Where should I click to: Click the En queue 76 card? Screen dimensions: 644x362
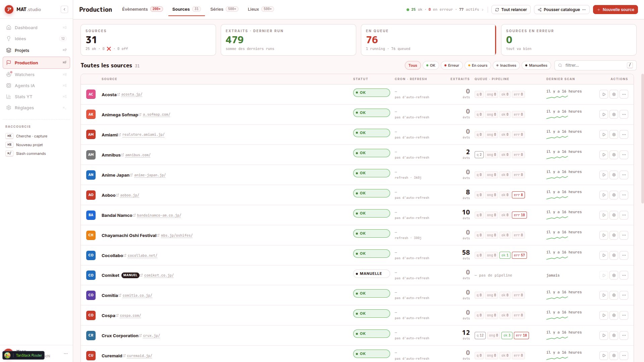pyautogui.click(x=428, y=40)
